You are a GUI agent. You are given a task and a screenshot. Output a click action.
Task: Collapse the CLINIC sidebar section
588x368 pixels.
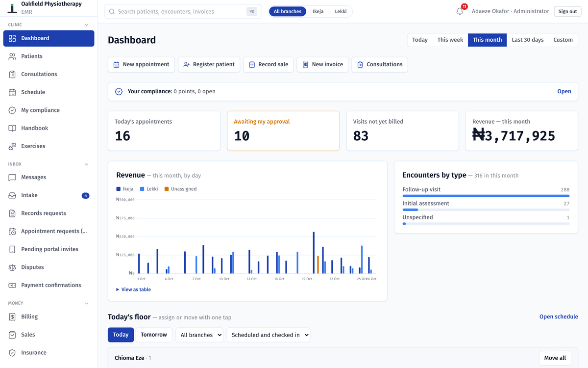(x=87, y=25)
